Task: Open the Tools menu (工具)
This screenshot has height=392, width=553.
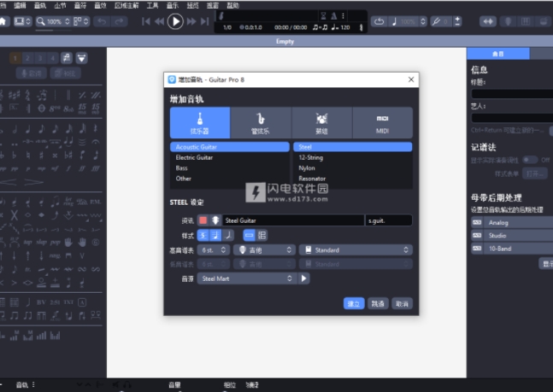Action: click(153, 5)
